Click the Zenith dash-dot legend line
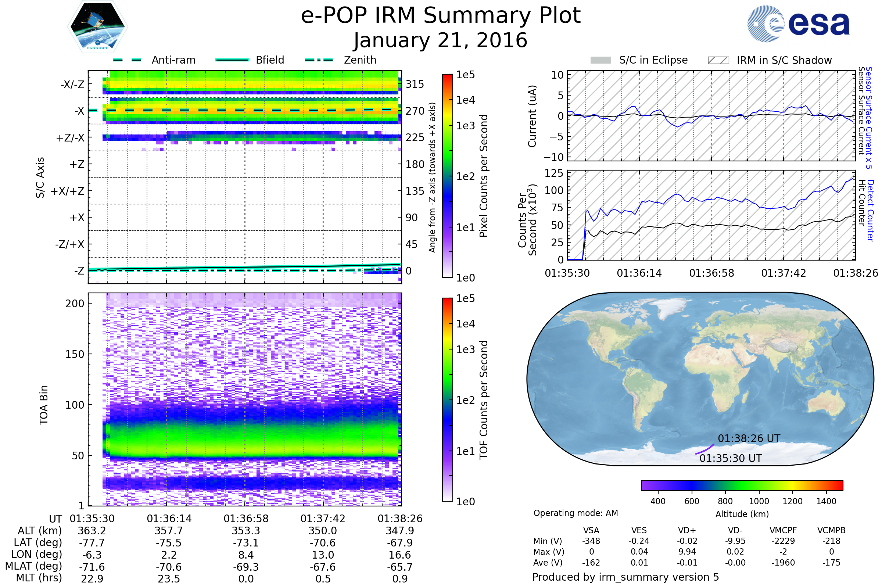This screenshot has height=588, width=882. tap(319, 60)
